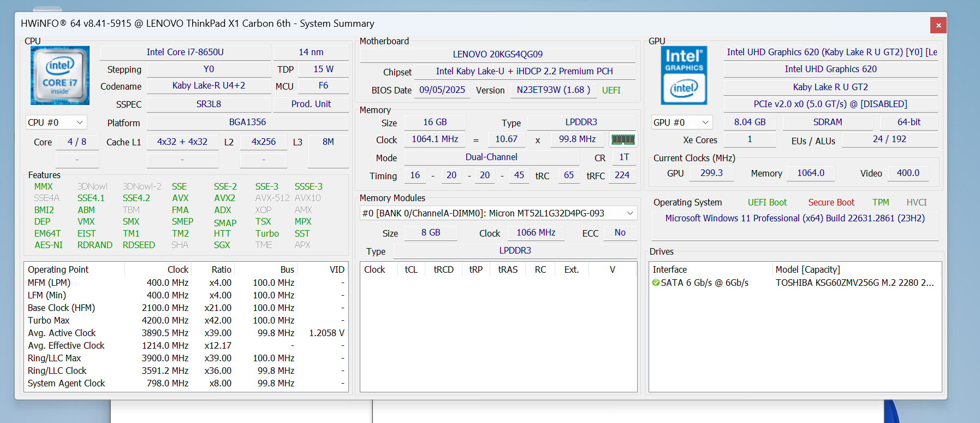Click the "SATA 6 Gb/s @ 6Gb/s" interface entry
This screenshot has height=423, width=980.
click(x=704, y=283)
